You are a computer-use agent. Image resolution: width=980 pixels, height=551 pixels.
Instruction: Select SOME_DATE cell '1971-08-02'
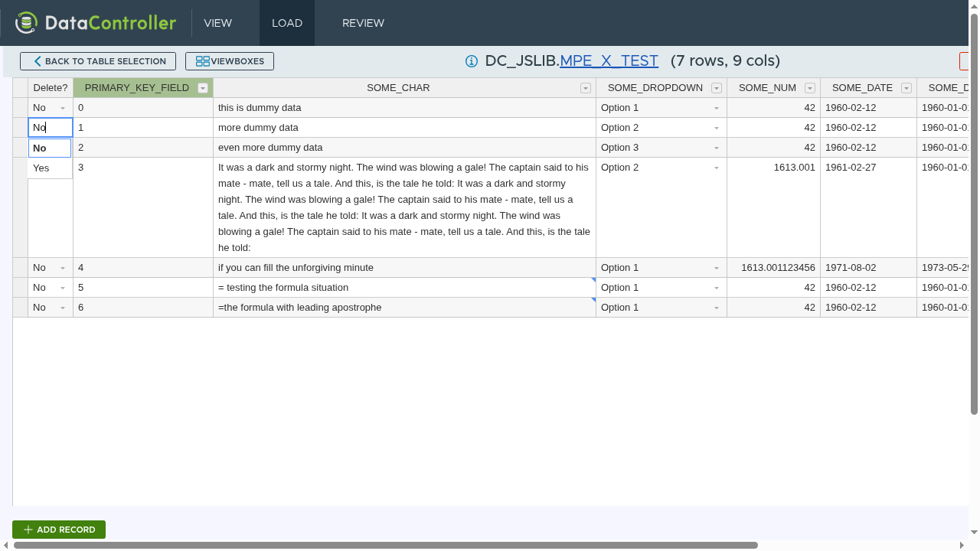click(x=868, y=268)
